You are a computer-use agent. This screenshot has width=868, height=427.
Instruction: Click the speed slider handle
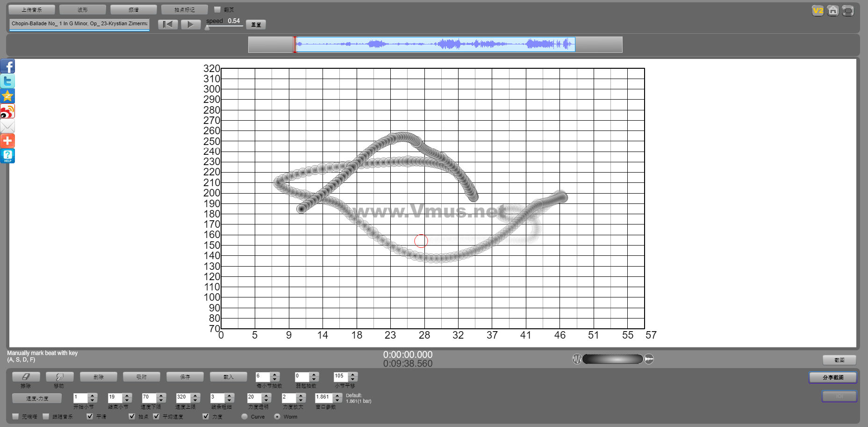tap(207, 28)
